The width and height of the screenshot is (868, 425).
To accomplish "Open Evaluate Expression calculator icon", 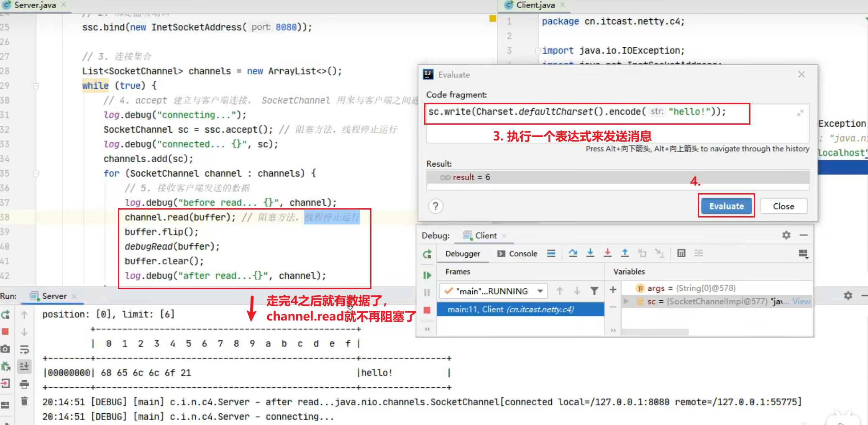I will click(x=681, y=253).
